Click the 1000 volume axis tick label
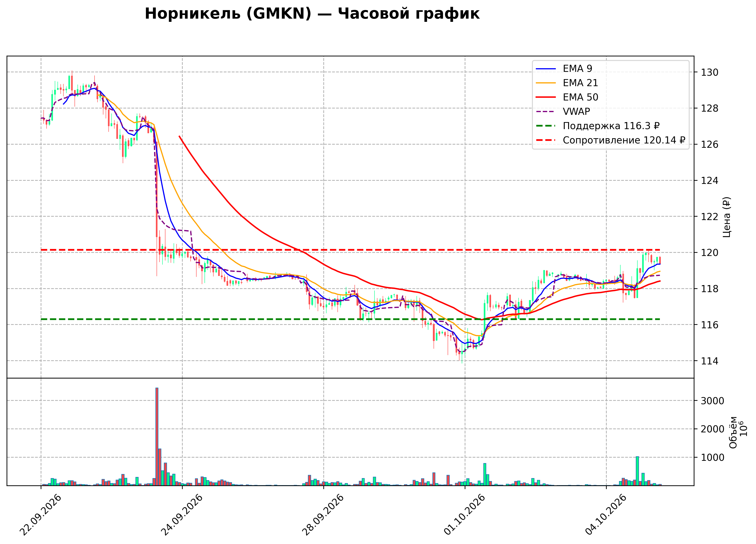 click(x=713, y=457)
